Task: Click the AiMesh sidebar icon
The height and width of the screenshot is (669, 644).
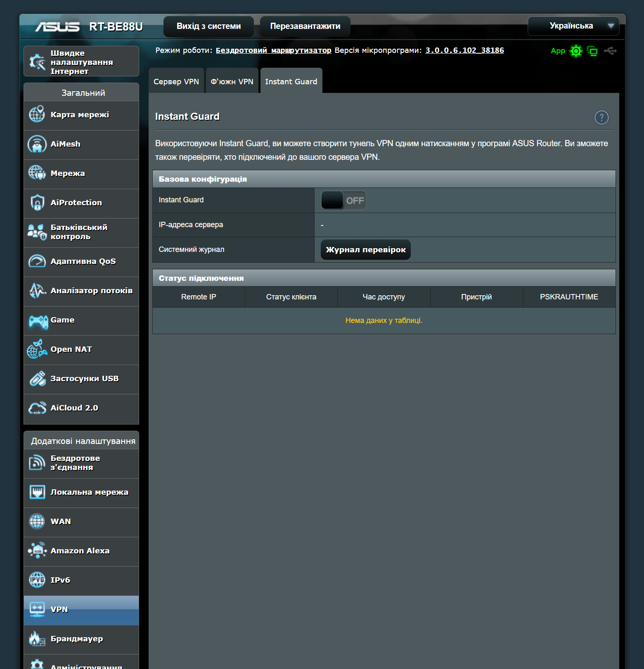Action: click(37, 144)
